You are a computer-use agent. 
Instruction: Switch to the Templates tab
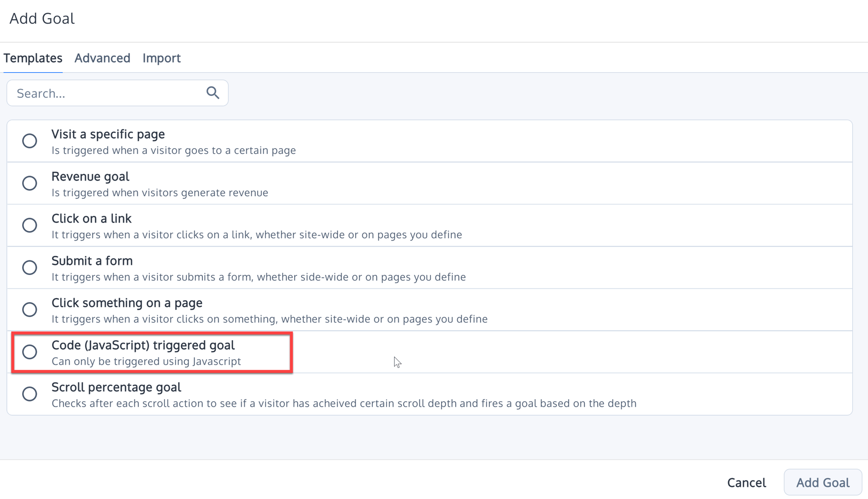(x=33, y=58)
